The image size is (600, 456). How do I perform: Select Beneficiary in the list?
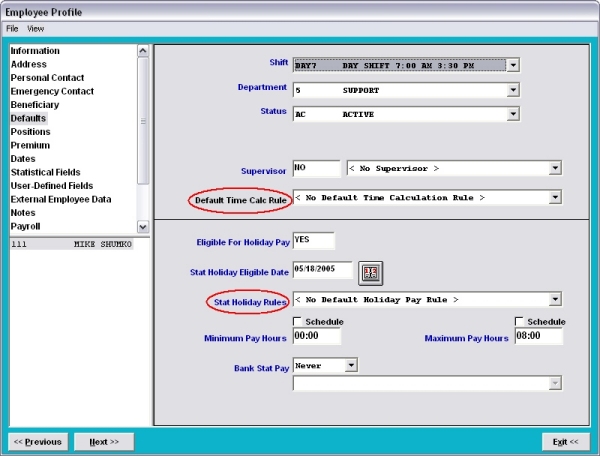click(34, 105)
